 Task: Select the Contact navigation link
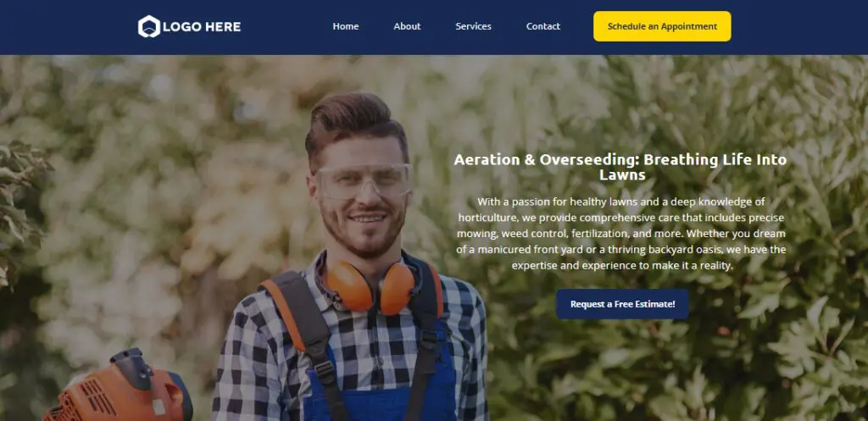(x=543, y=26)
